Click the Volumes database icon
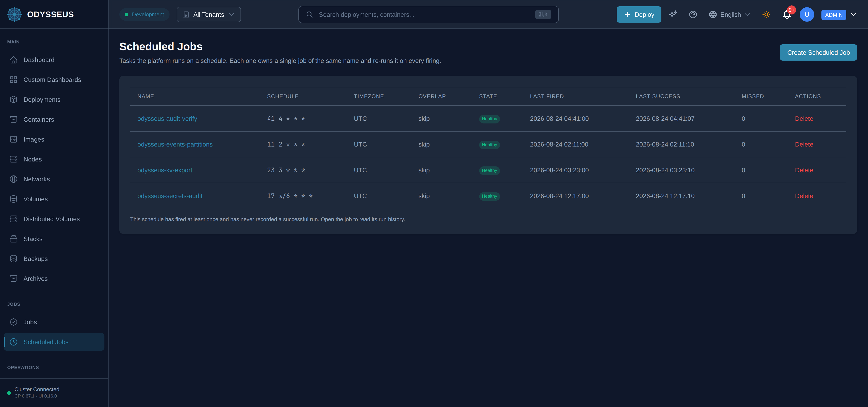This screenshot has width=868, height=407. pos(14,199)
